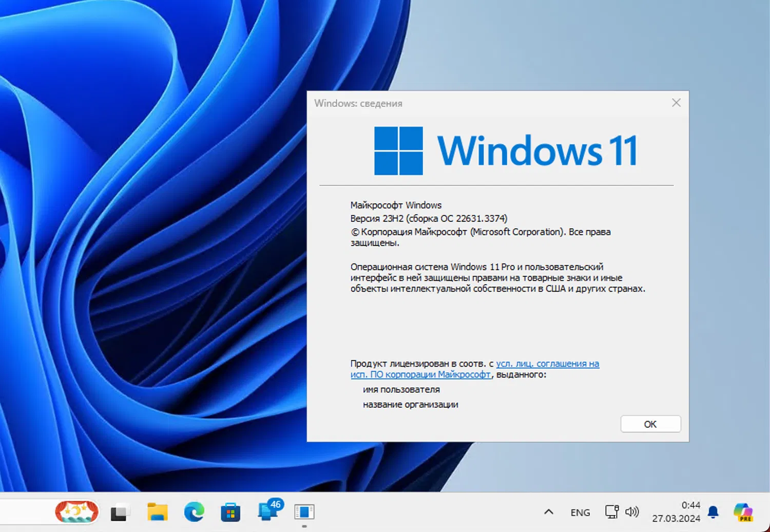
Task: Open network settings from the system tray
Action: tap(612, 511)
